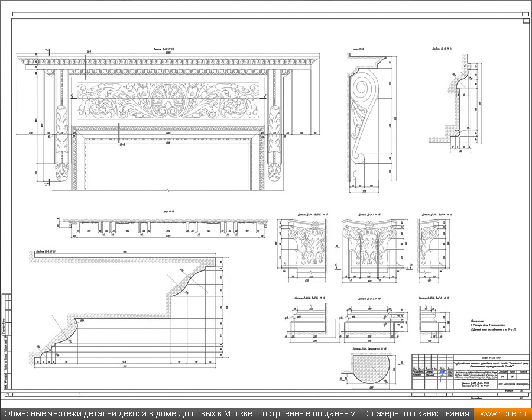532x420 pixels.
Task: Click the 'Шаблон Ш-10' title label
Action: [x=442, y=49]
